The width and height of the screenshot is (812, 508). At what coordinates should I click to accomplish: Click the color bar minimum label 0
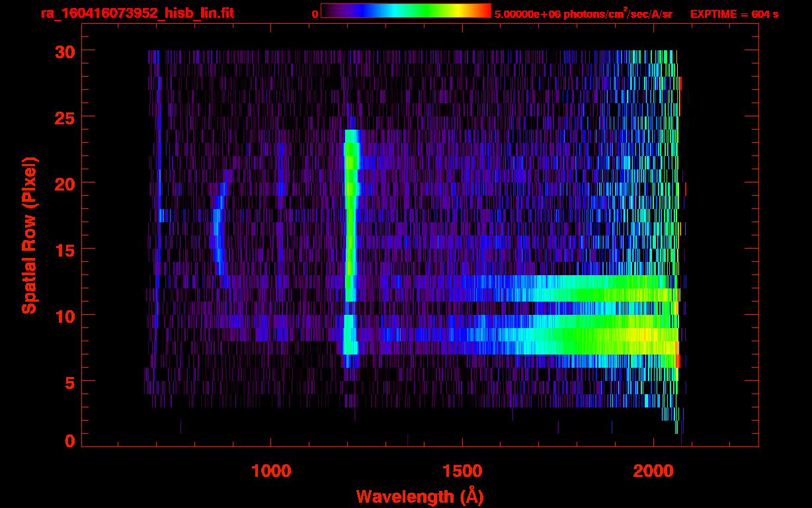tap(315, 14)
